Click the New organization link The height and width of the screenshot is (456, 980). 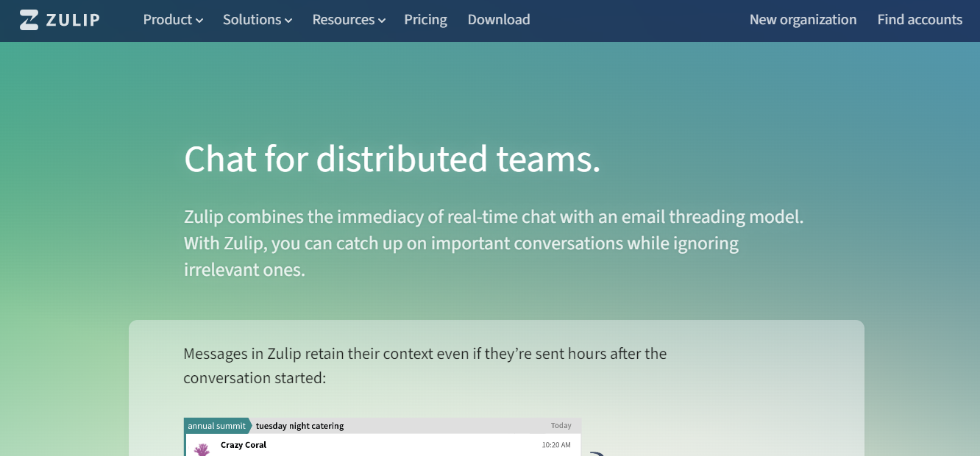[803, 20]
